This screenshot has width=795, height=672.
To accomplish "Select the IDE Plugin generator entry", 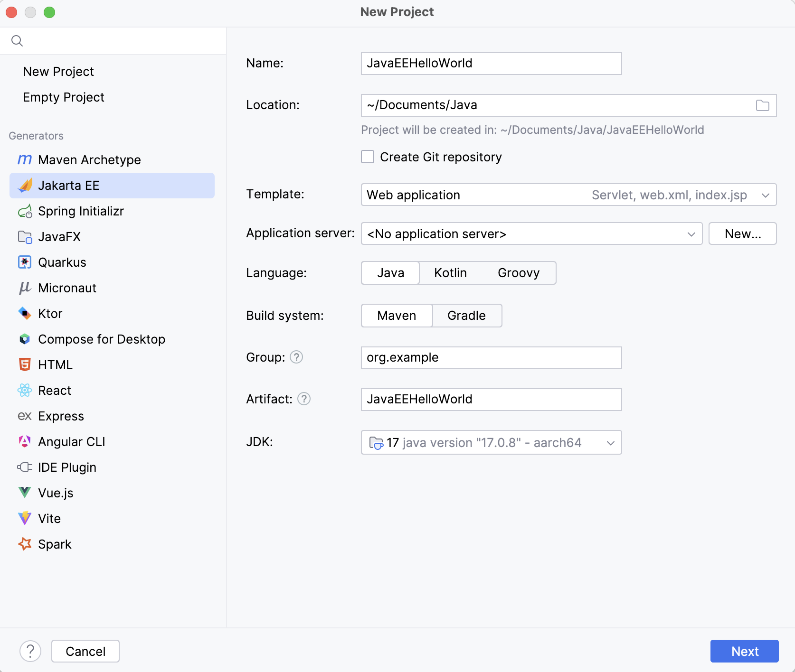I will pos(112,467).
